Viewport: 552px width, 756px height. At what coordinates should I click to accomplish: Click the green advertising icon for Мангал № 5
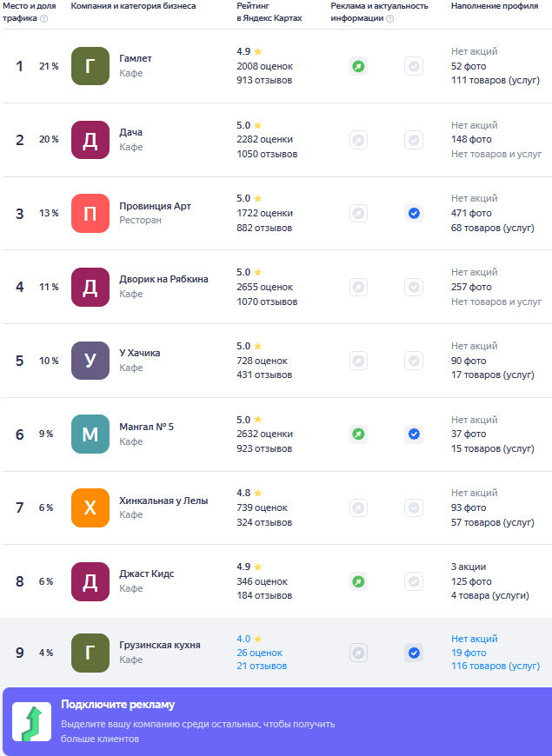pyautogui.click(x=358, y=434)
